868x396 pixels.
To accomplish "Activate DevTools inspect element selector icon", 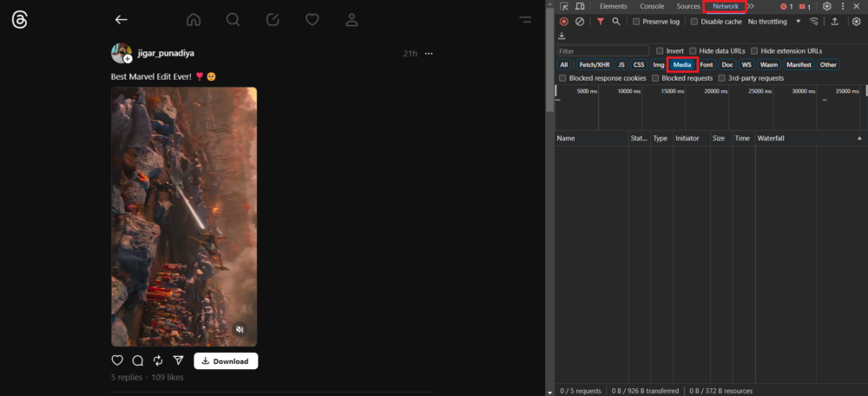I will (x=564, y=6).
